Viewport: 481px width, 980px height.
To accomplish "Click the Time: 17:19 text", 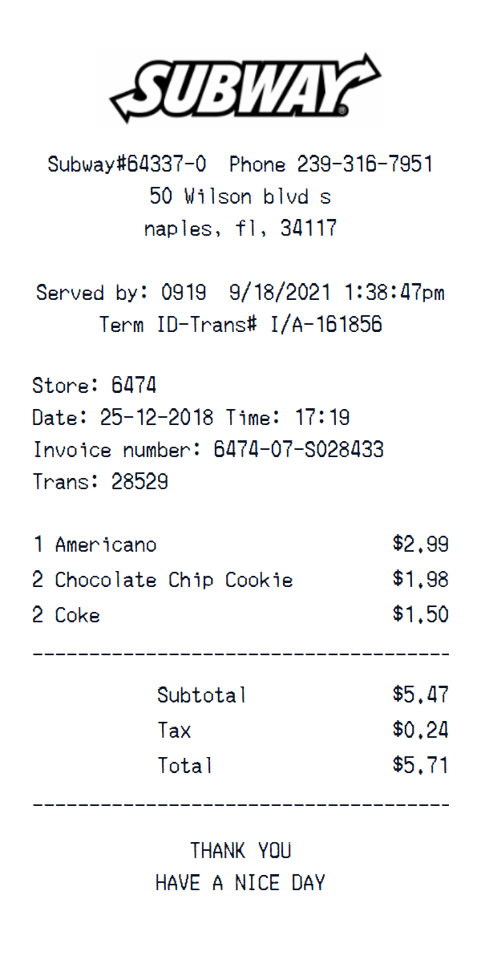I will tap(288, 418).
